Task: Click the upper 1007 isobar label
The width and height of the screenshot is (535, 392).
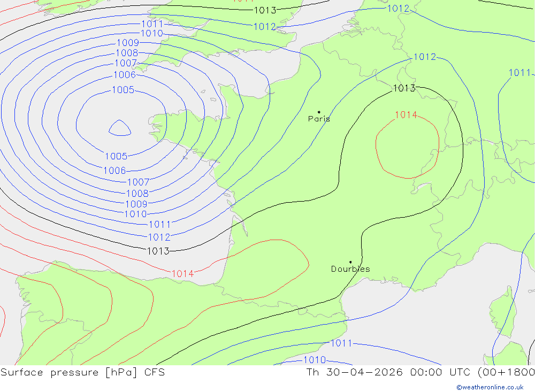Action: [126, 63]
